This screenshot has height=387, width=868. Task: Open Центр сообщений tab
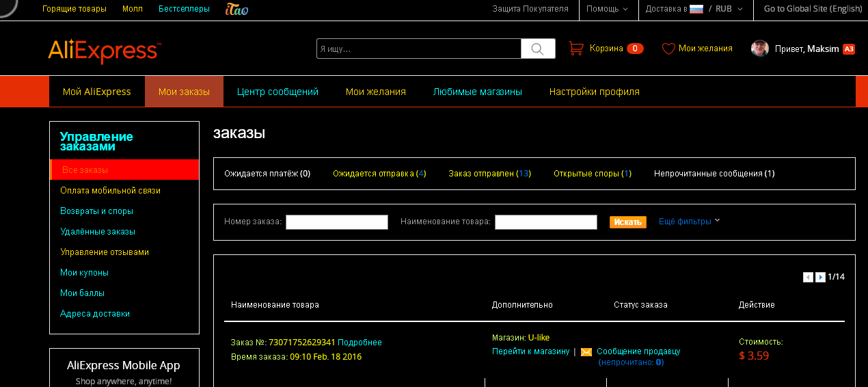coord(277,92)
